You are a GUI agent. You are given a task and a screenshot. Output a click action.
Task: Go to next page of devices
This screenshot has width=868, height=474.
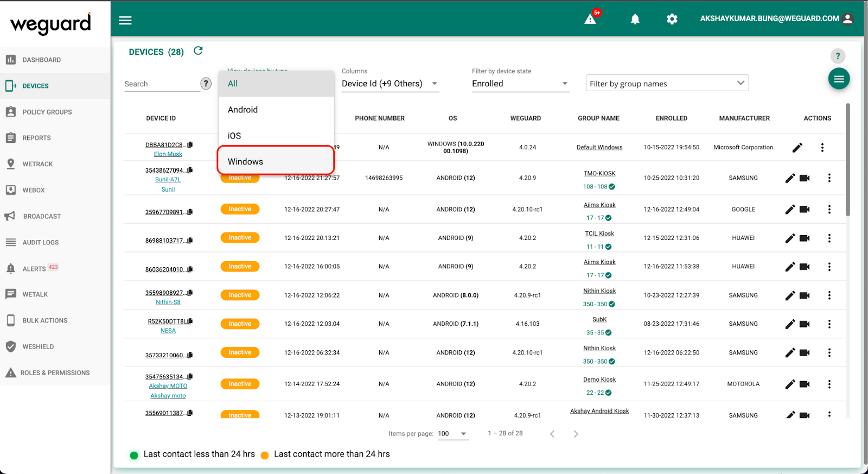click(x=576, y=434)
